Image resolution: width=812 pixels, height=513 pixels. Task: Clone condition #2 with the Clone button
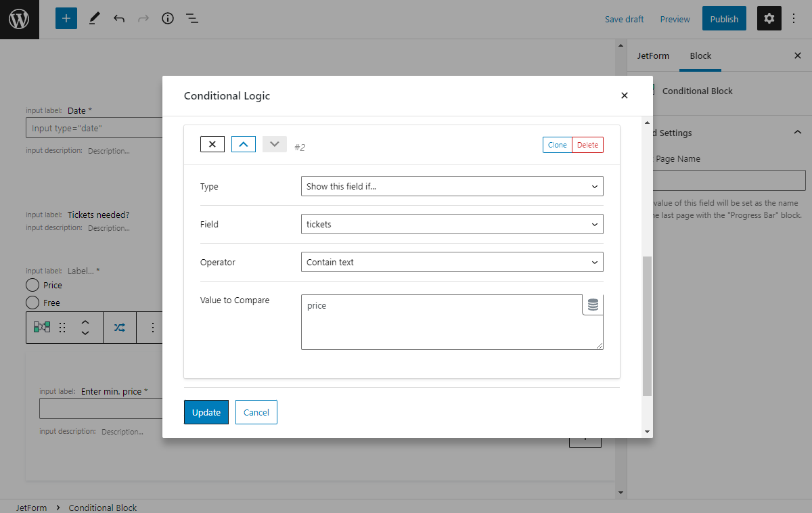[557, 144]
